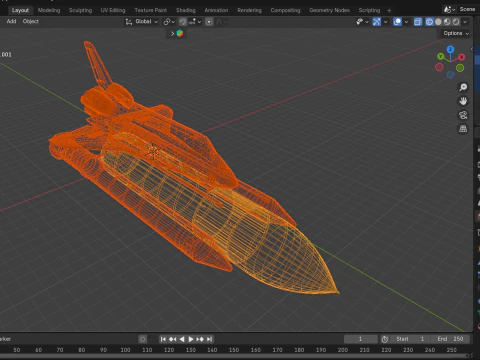
Task: Select the Layout workspace tab
Action: (20, 10)
